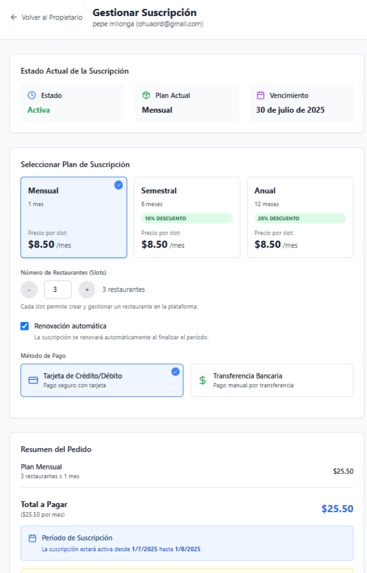Viewport: 367px width, 573px height.
Task: Click the clock icon beside Estado
Action: pyautogui.click(x=32, y=95)
